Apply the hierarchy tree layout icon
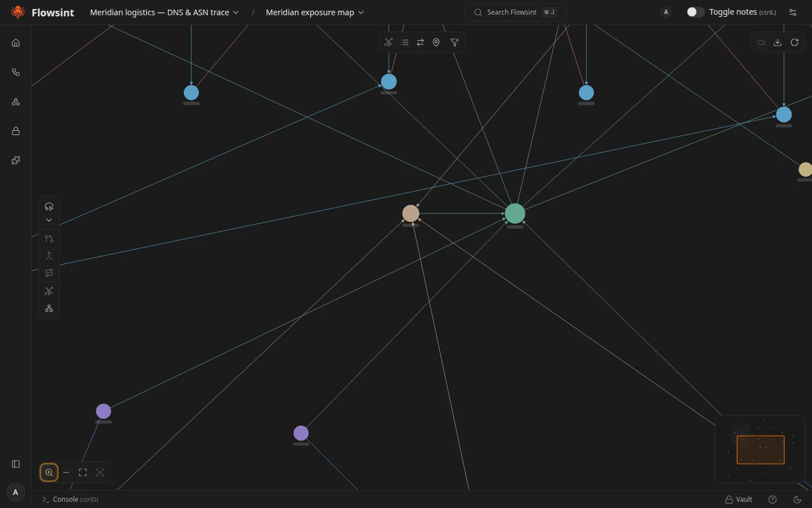 coord(49,309)
